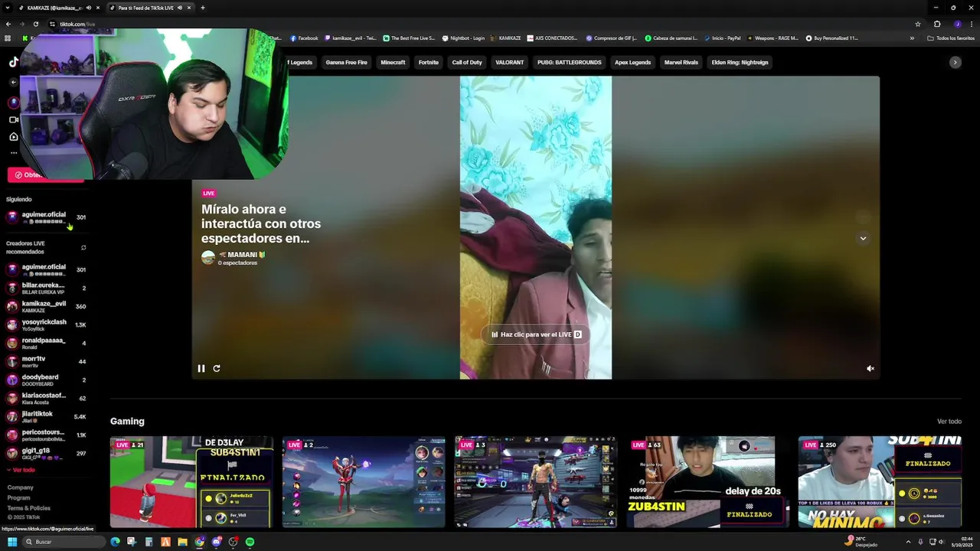
Task: Open Spotify from taskbar
Action: tap(250, 542)
